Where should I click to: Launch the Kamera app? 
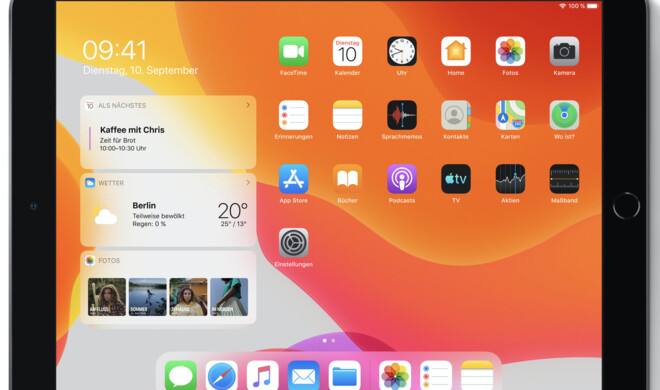(564, 51)
